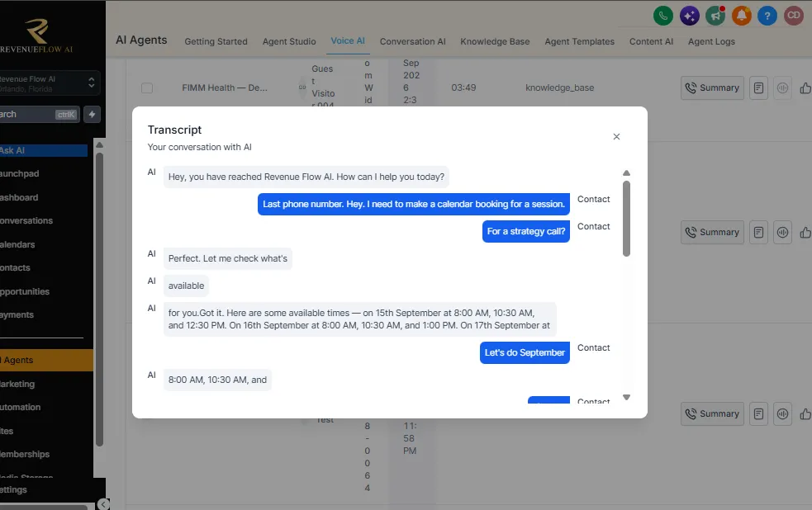The image size is (812, 510).
Task: Click the 'Perfect. Let me check what's' message
Action: (228, 258)
